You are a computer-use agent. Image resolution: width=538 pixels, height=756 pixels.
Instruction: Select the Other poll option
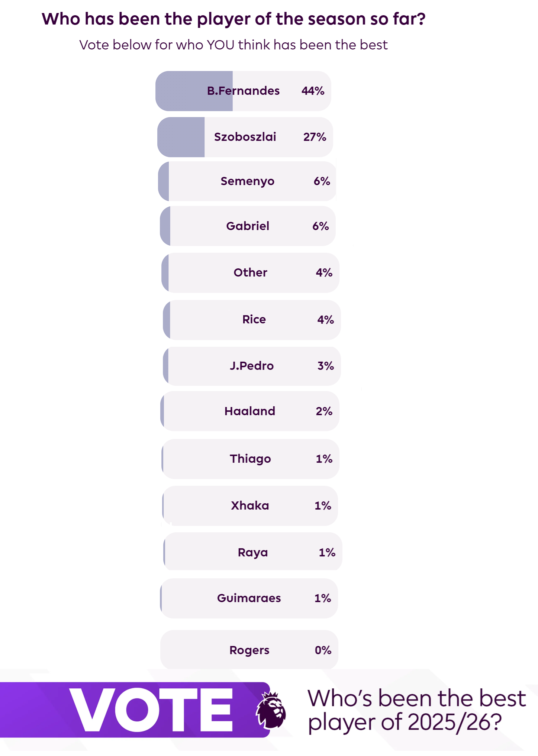tap(250, 273)
